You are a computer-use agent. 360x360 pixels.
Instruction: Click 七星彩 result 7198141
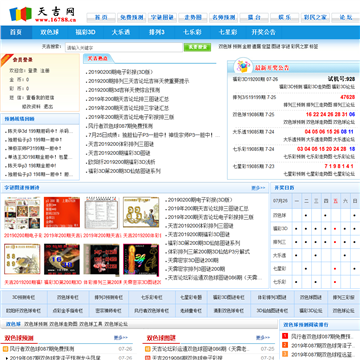pos(339,166)
